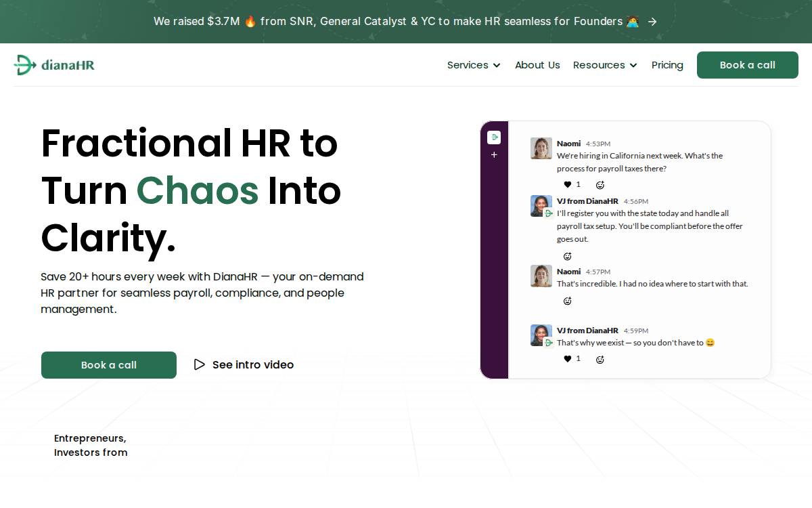Click the dianaHR logo
This screenshot has height=508, width=812.
coord(54,65)
